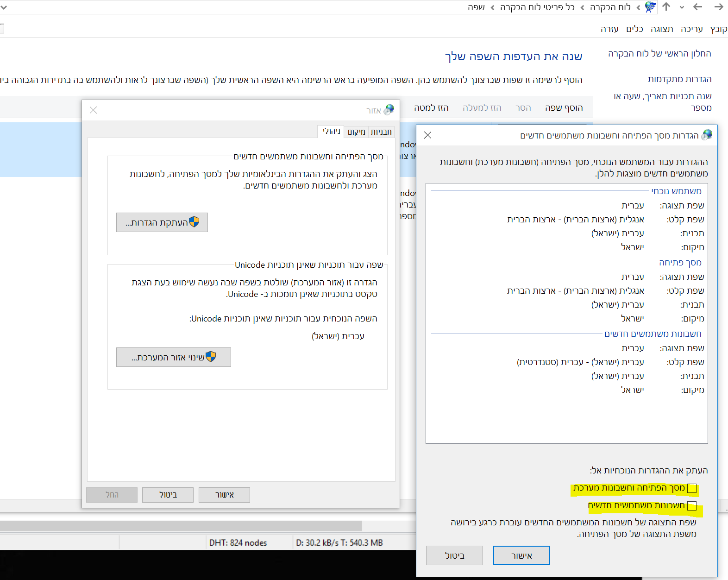Image resolution: width=728 pixels, height=580 pixels.
Task: Go up one level with the up arrow
Action: (x=666, y=7)
